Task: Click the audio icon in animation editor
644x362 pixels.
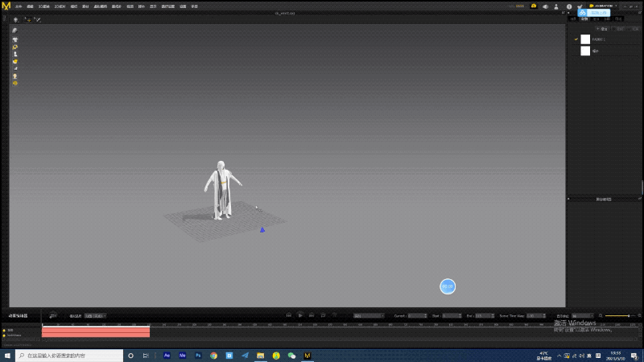Action: [x=53, y=315]
